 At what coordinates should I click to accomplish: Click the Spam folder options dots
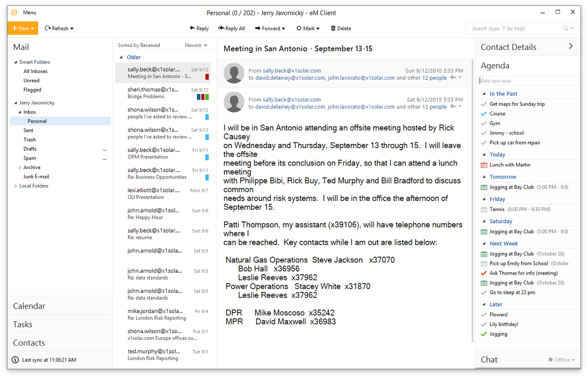click(x=104, y=159)
